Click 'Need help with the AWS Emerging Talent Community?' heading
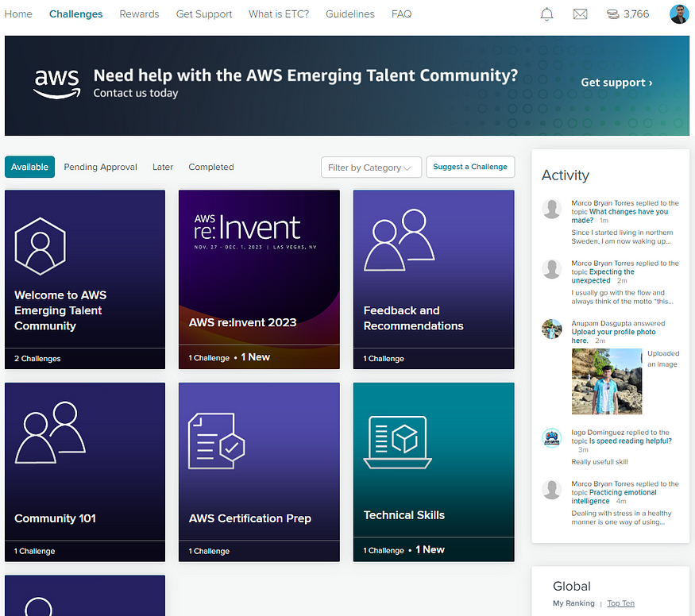The width and height of the screenshot is (695, 616). 305,75
